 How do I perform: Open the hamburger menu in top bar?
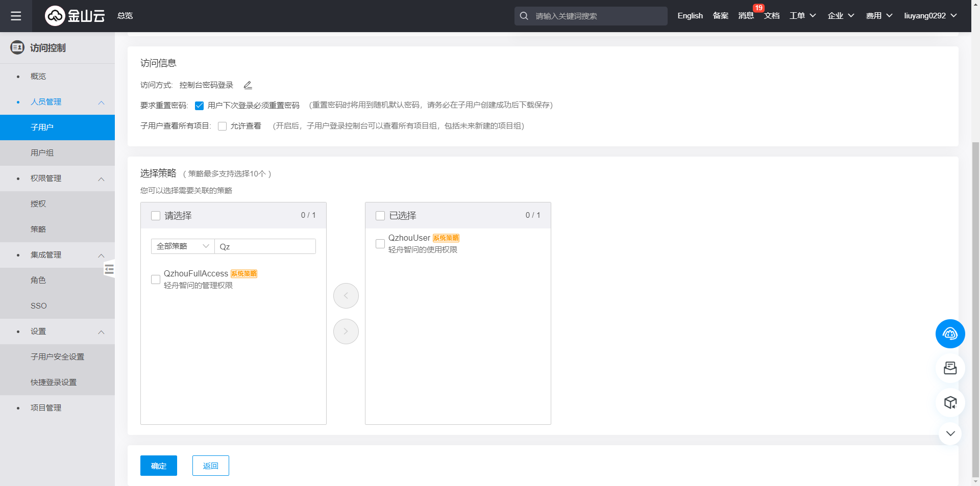tap(16, 16)
